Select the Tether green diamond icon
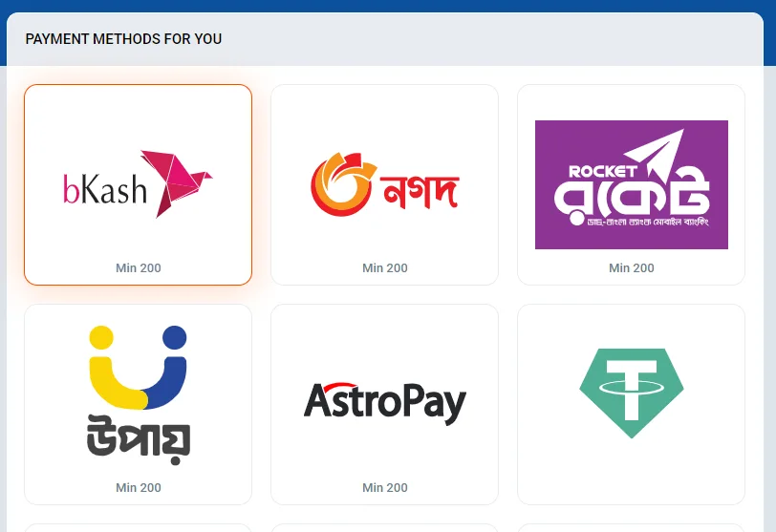This screenshot has height=532, width=776. click(632, 394)
